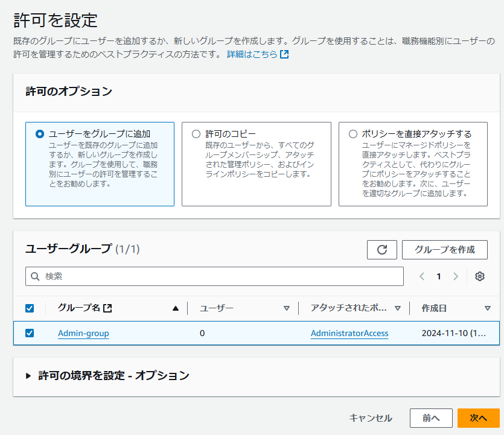
Task: Click the 許可のオプション heading
Action: point(69,91)
